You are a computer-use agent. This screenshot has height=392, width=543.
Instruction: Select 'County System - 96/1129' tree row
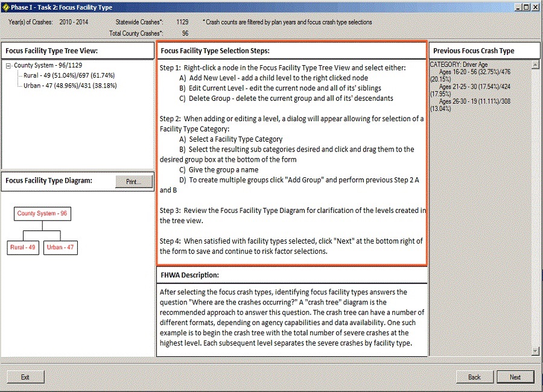point(48,65)
